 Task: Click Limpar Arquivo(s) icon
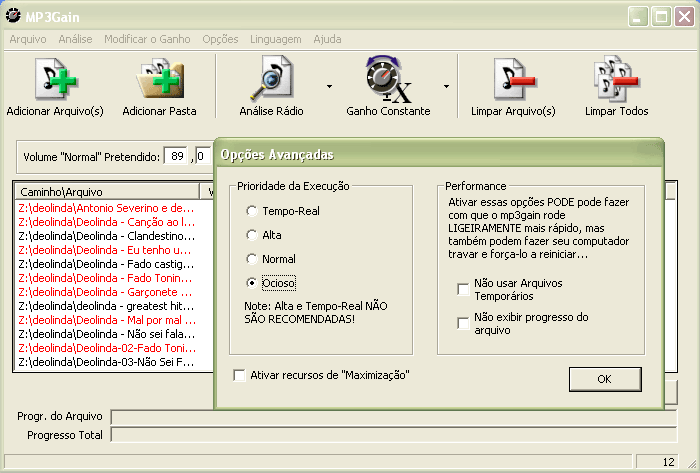(513, 79)
